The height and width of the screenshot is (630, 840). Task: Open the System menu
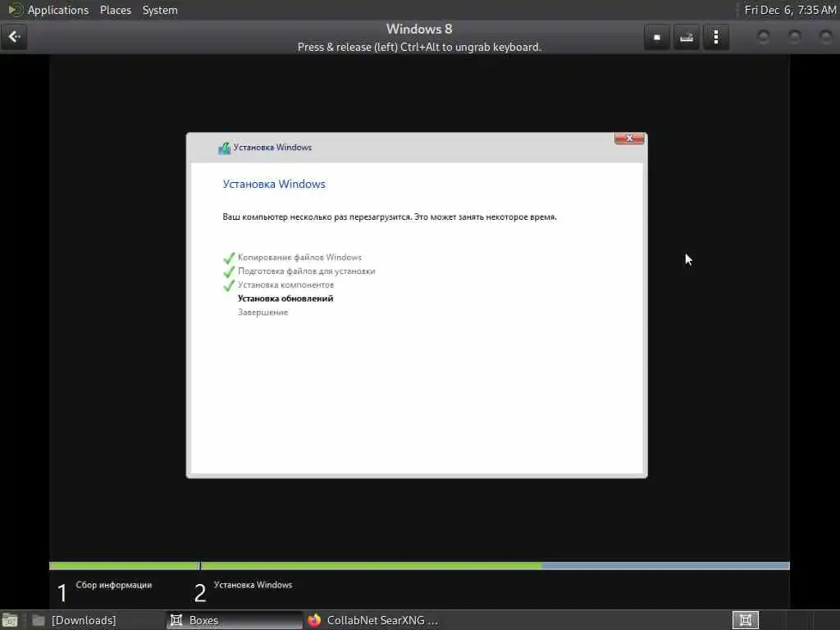[x=160, y=10]
